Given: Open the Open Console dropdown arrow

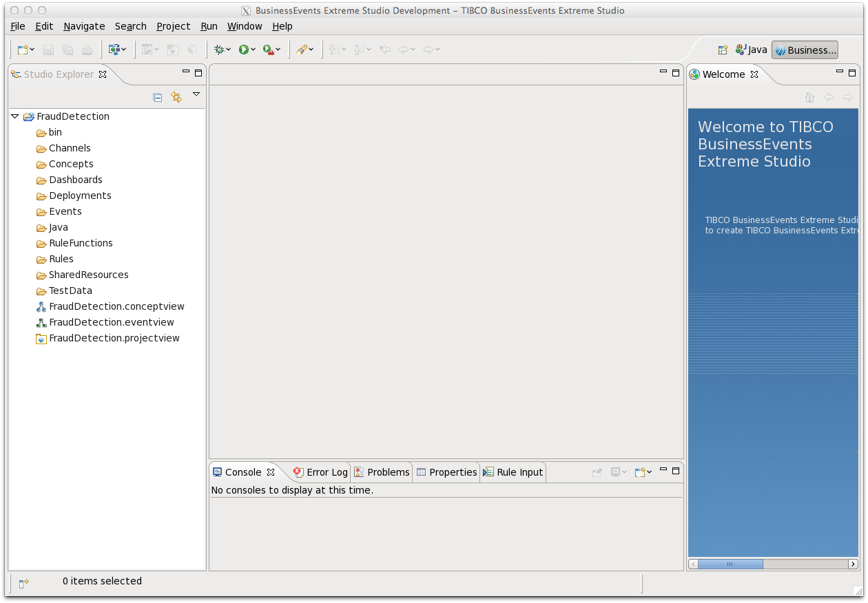Looking at the screenshot, I should (x=650, y=472).
